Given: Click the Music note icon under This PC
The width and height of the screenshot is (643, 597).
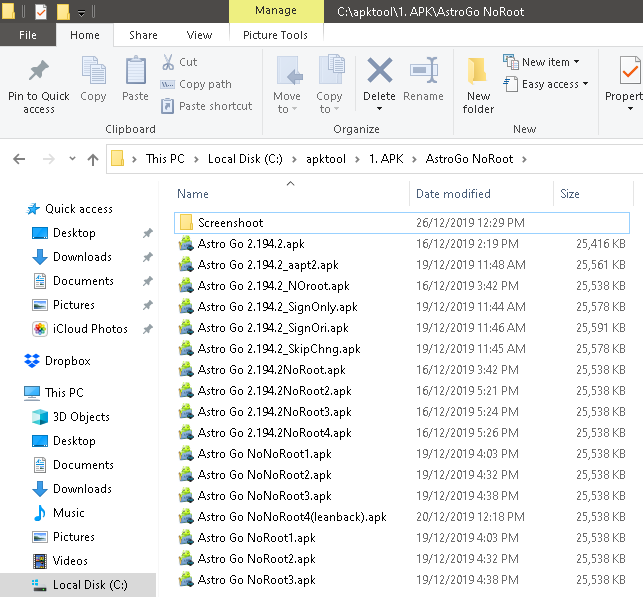Looking at the screenshot, I should click(x=40, y=513).
